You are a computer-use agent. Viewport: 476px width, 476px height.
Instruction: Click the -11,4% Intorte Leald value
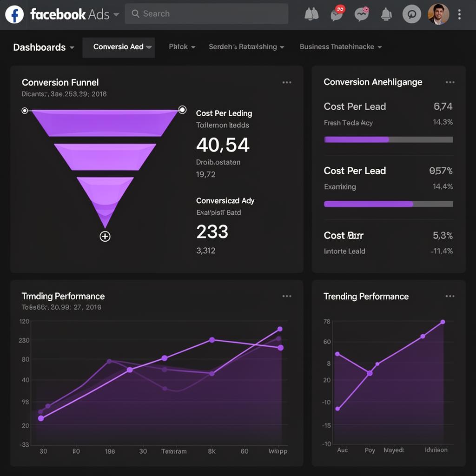(x=442, y=251)
